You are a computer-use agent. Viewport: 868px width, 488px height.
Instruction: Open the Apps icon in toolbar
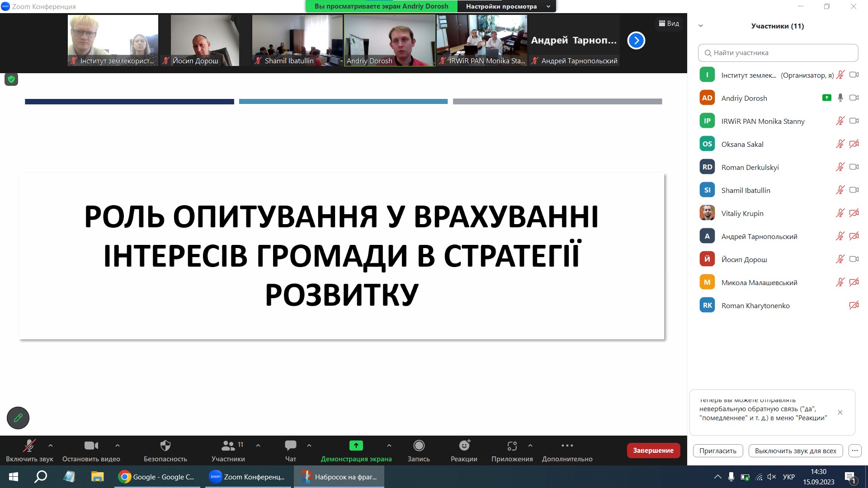pos(512,446)
